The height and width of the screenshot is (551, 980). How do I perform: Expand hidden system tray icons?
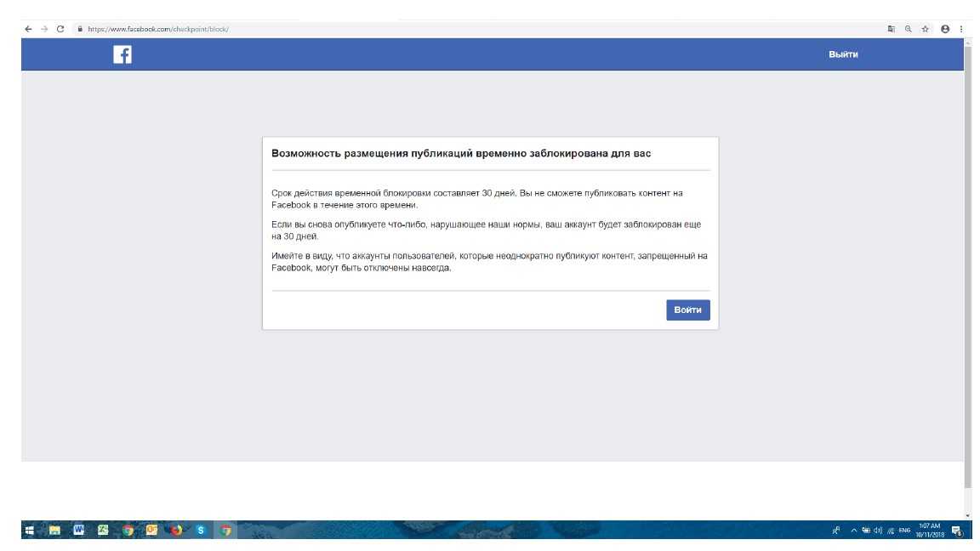click(854, 531)
